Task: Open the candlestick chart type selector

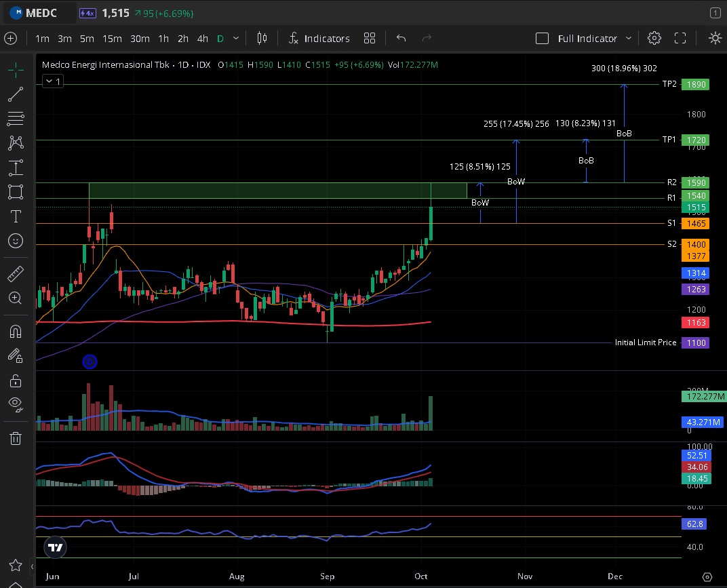Action: pos(262,39)
